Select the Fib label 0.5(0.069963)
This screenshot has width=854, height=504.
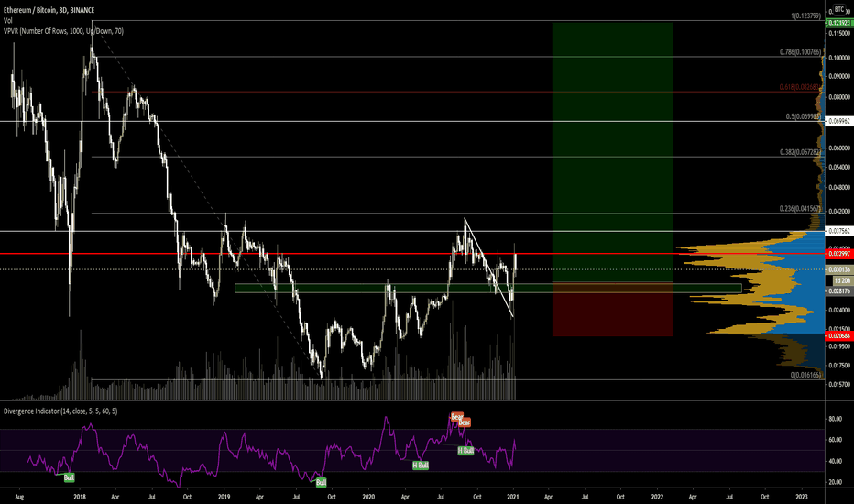click(x=803, y=116)
